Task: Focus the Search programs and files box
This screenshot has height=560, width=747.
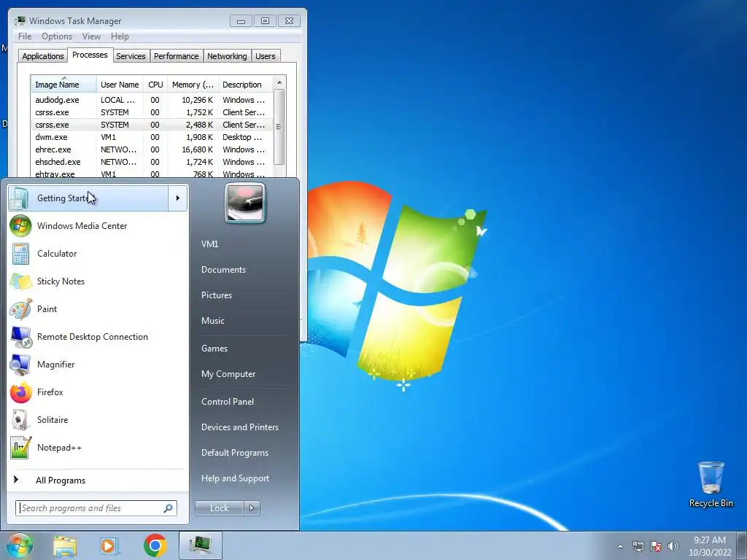Action: click(x=96, y=508)
